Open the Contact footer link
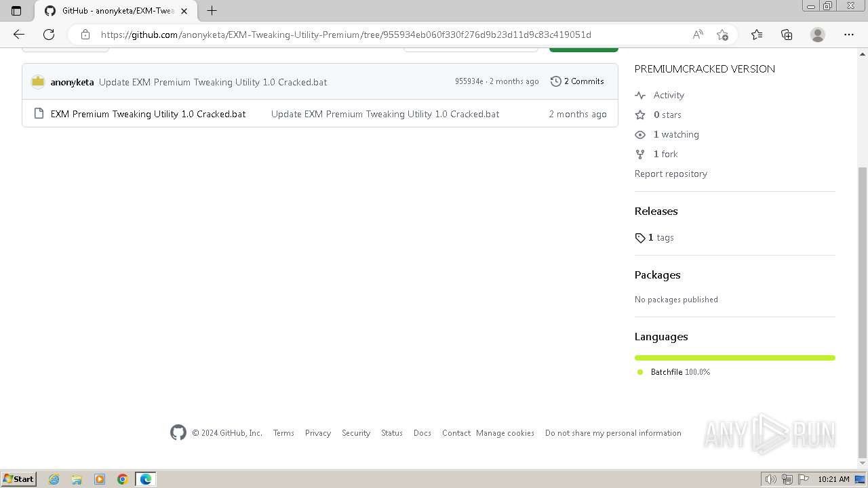 [456, 433]
